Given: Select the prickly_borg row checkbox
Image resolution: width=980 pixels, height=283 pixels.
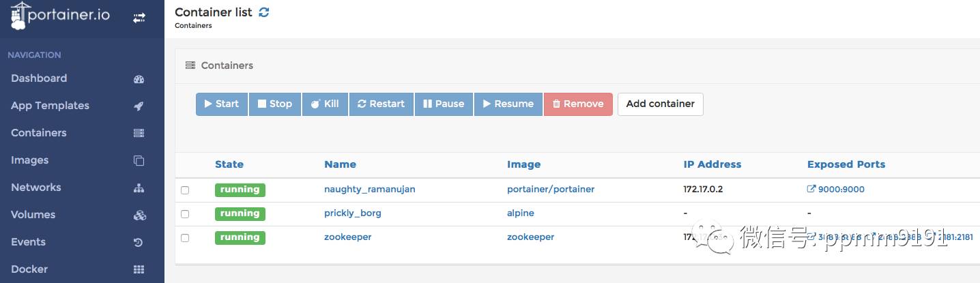Looking at the screenshot, I should pos(185,214).
